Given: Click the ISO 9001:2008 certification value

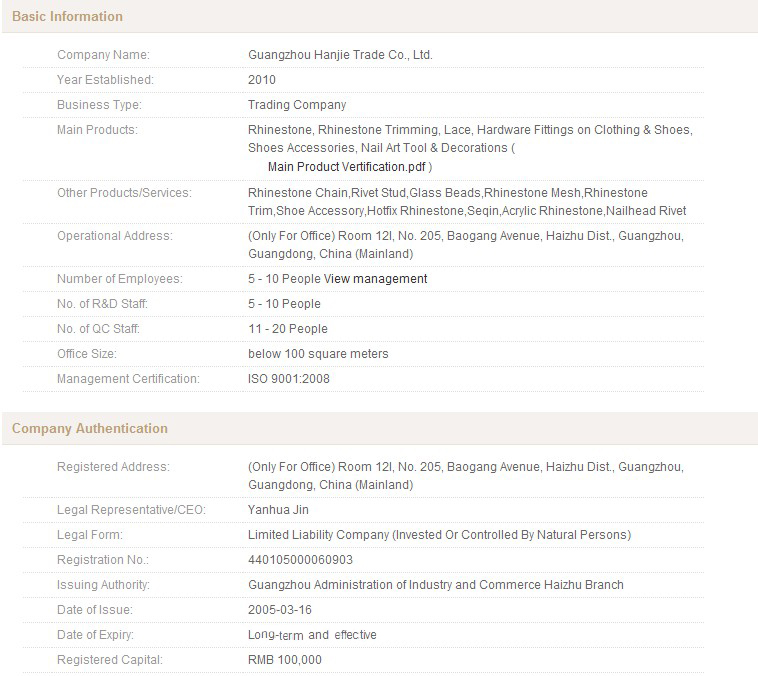Looking at the screenshot, I should click(x=289, y=379).
